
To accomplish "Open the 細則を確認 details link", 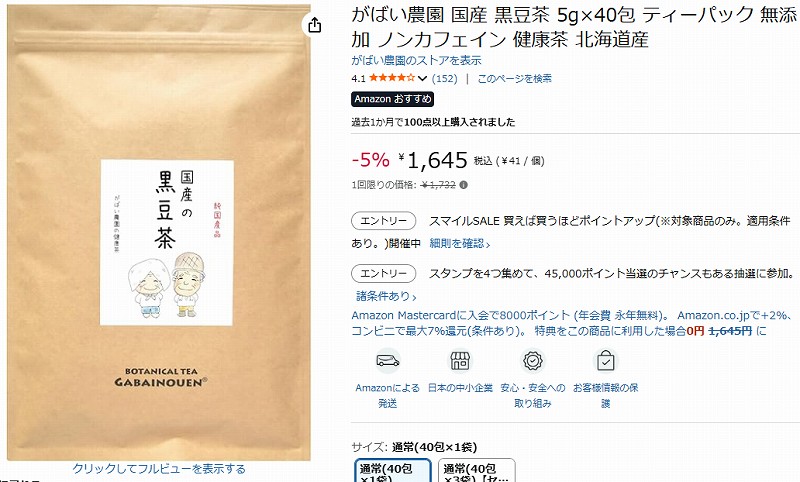I will (x=460, y=244).
